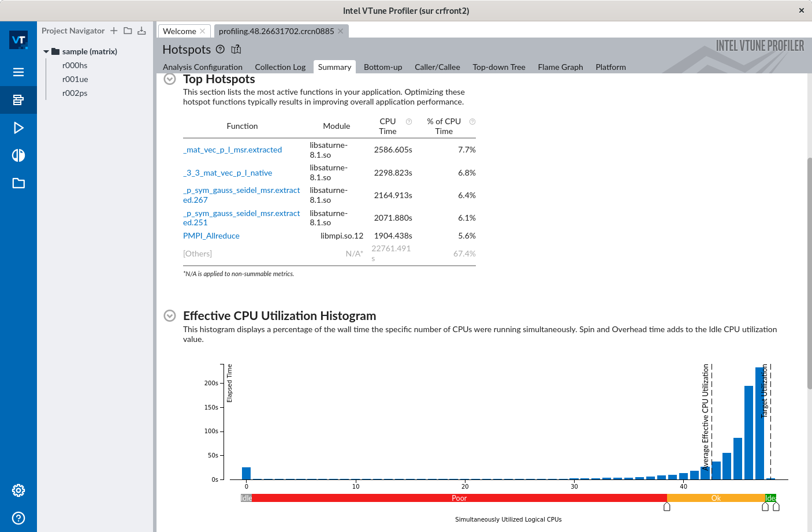Close the Welcome tab
The image size is (812, 532).
(x=203, y=31)
